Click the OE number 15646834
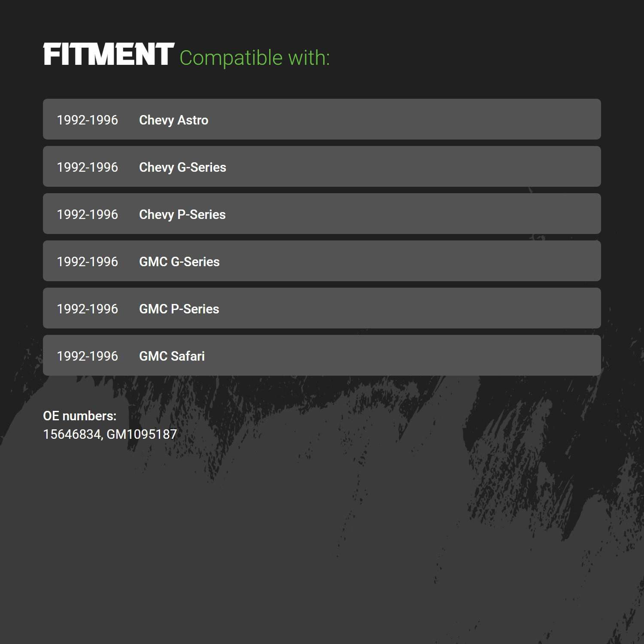 click(72, 434)
